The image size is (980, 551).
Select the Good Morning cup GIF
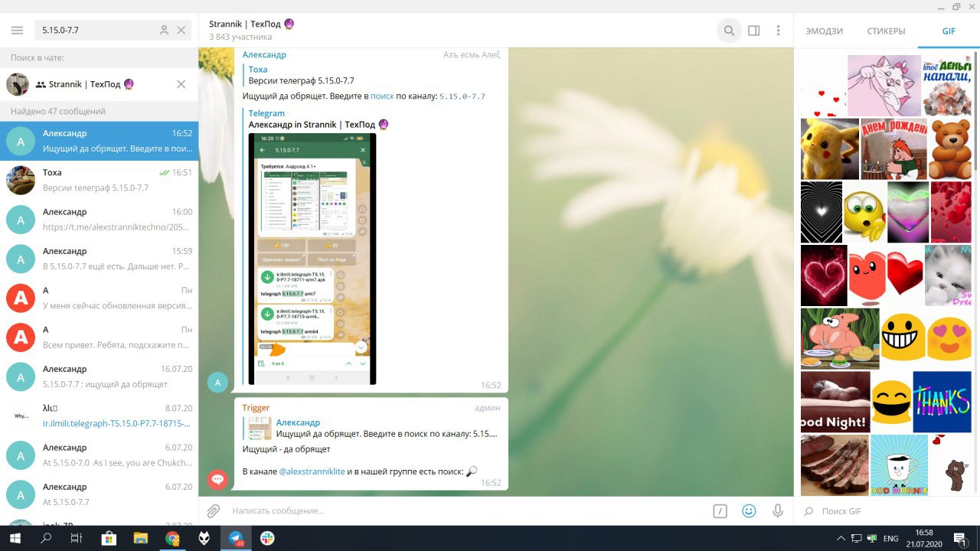coord(899,465)
